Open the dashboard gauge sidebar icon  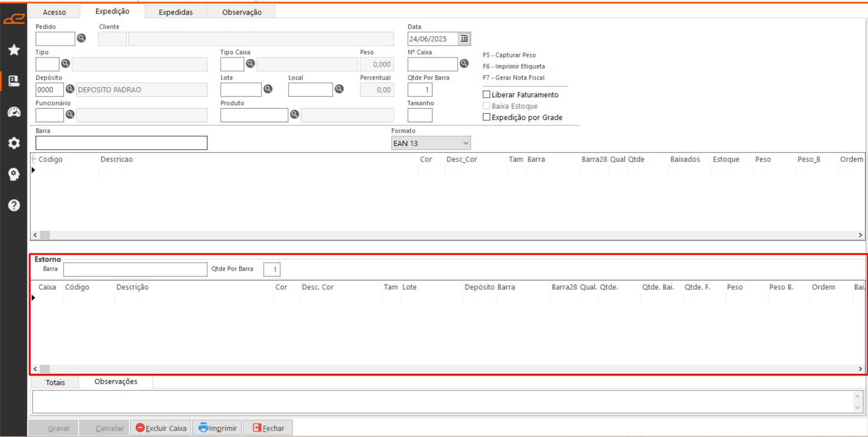click(x=14, y=112)
